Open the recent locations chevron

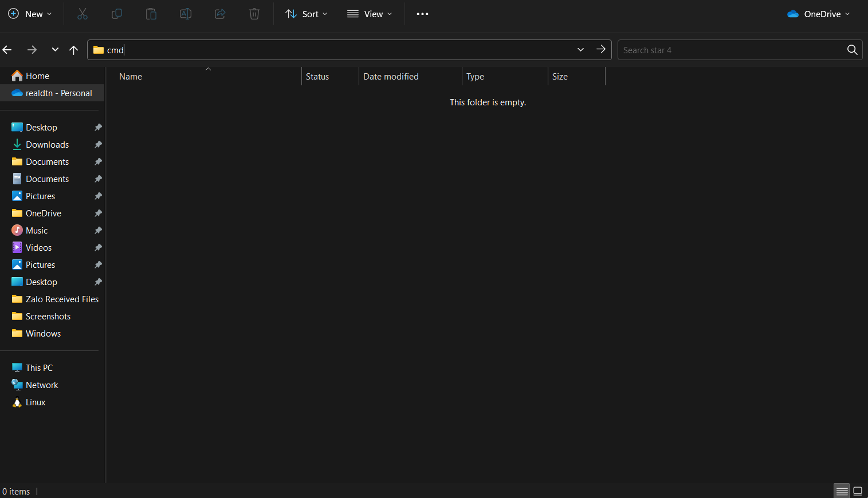55,50
